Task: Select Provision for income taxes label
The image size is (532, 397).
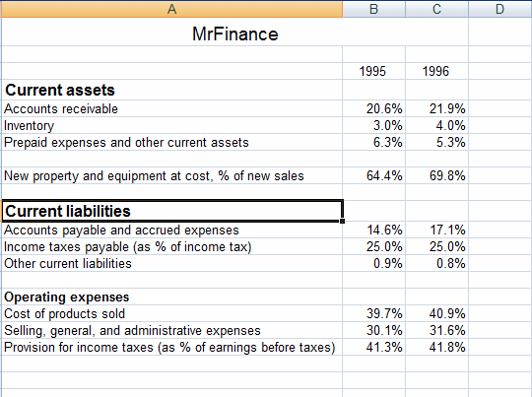Action: (172, 347)
